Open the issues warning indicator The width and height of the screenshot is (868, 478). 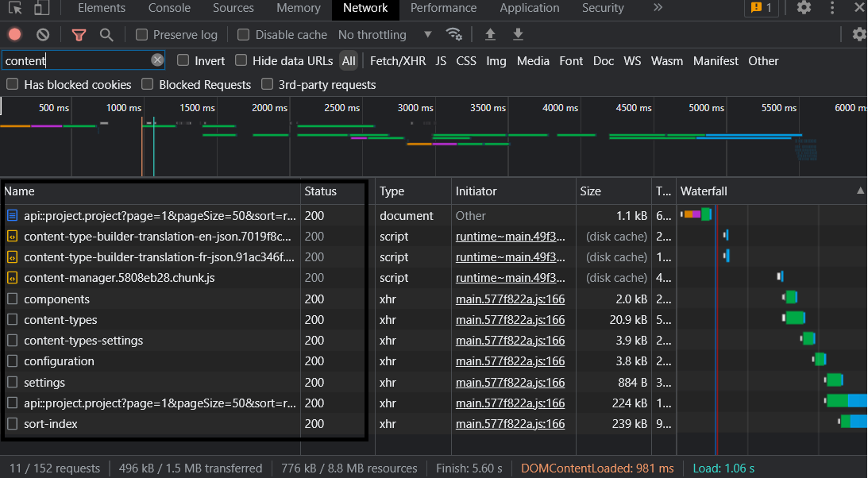761,8
